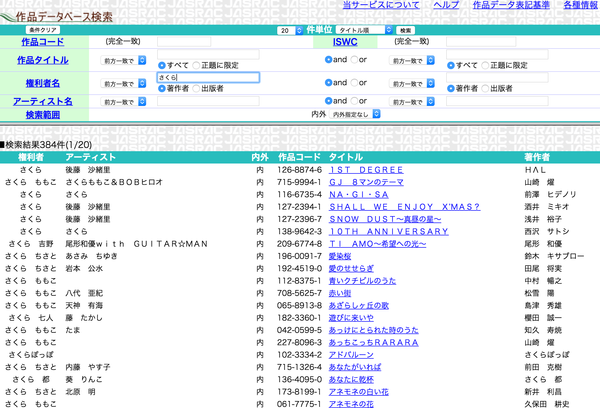Open 各種情報 in the top navigation

[577, 6]
